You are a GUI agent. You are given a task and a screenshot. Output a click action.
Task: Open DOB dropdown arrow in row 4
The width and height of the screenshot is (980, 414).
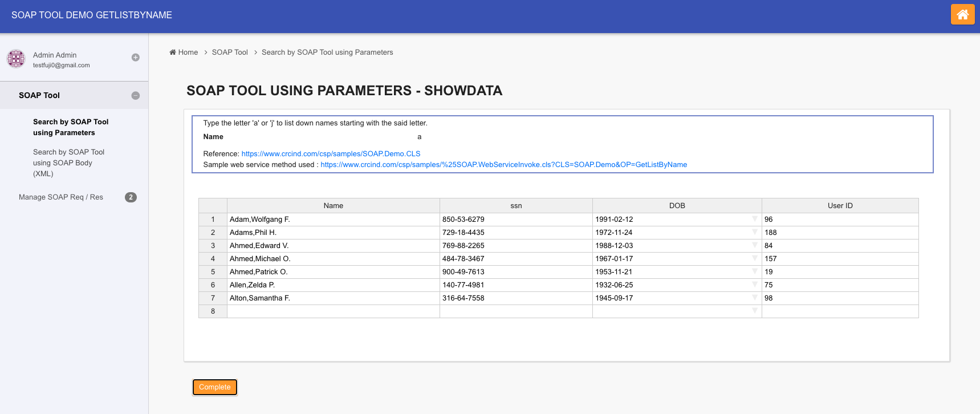click(x=755, y=258)
